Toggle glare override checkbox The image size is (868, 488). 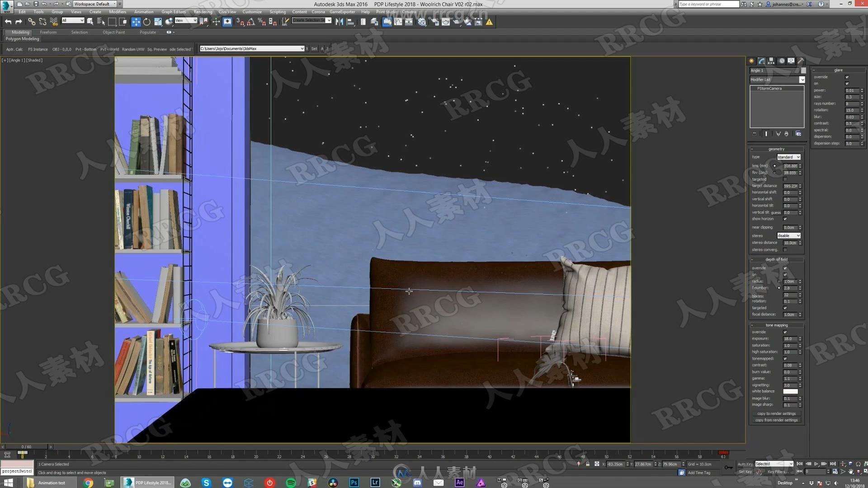point(847,77)
